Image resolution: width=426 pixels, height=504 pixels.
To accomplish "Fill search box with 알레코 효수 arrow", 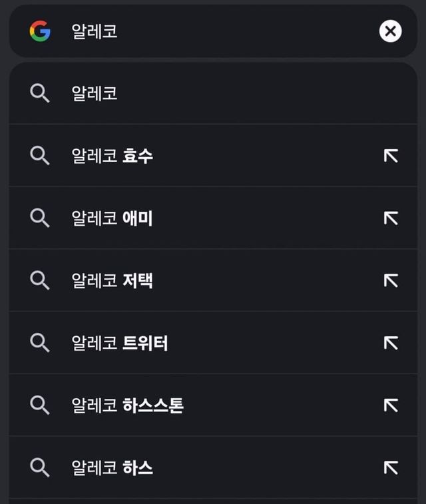I will 391,156.
